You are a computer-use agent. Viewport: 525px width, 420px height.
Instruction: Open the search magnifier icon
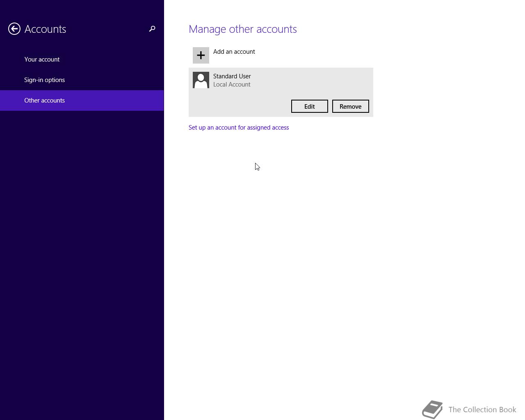pos(152,29)
